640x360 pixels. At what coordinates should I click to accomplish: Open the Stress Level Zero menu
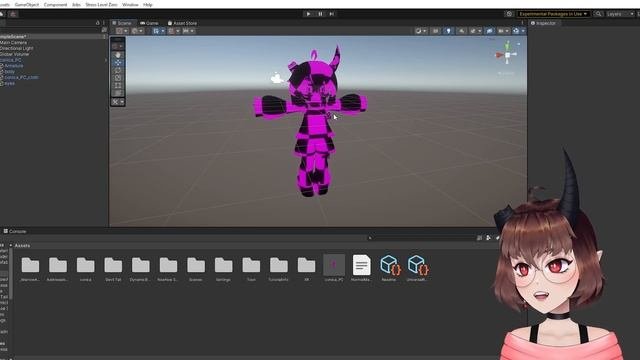click(x=101, y=5)
